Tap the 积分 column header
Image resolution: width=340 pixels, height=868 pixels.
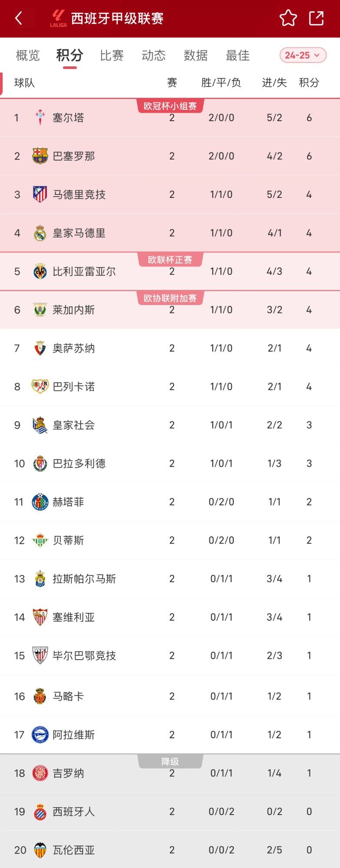(x=309, y=82)
